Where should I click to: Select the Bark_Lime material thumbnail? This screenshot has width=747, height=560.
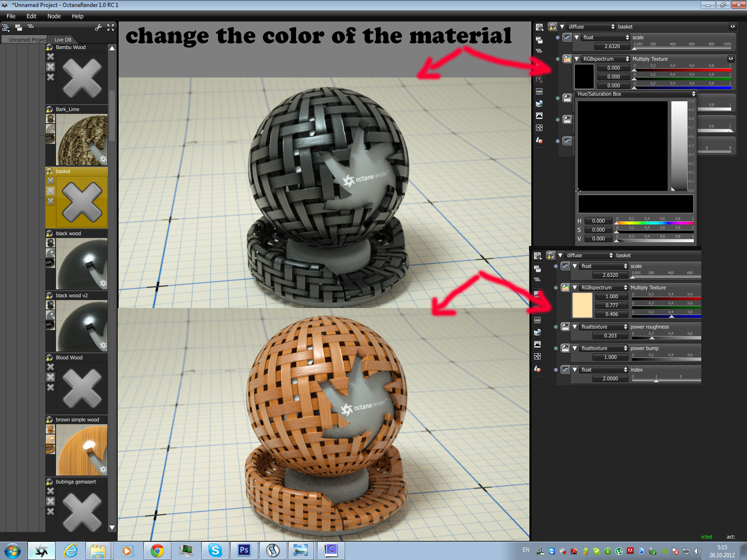pyautogui.click(x=82, y=140)
